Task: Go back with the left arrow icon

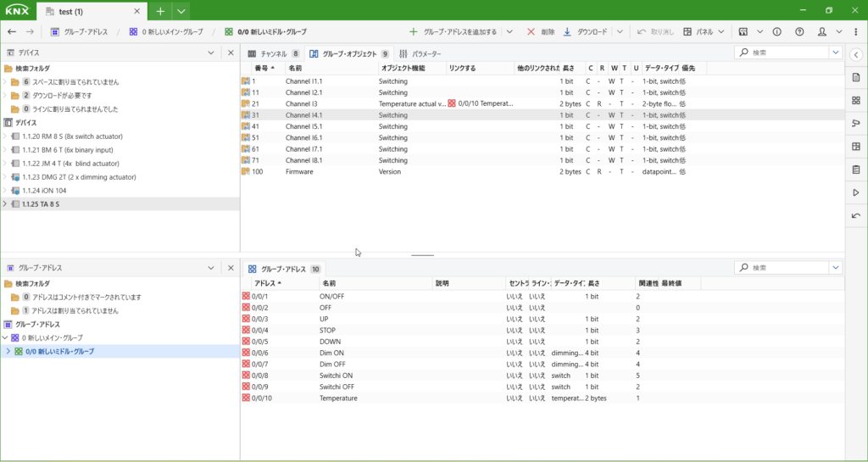Action: click(12, 31)
